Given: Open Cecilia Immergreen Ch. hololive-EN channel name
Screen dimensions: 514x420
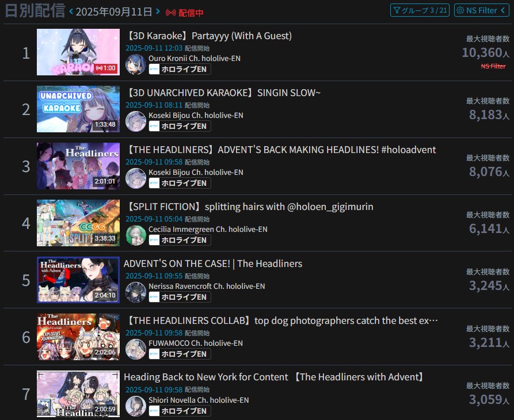Looking at the screenshot, I should click(x=208, y=230).
